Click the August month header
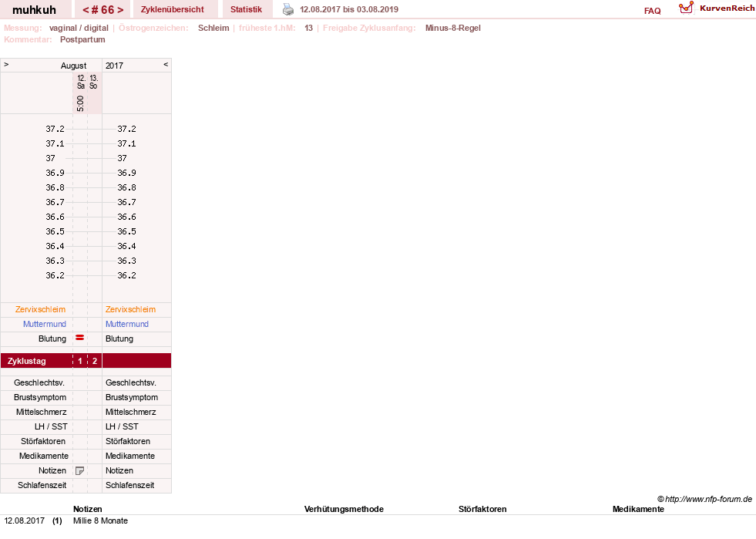756x539 pixels. (x=73, y=66)
